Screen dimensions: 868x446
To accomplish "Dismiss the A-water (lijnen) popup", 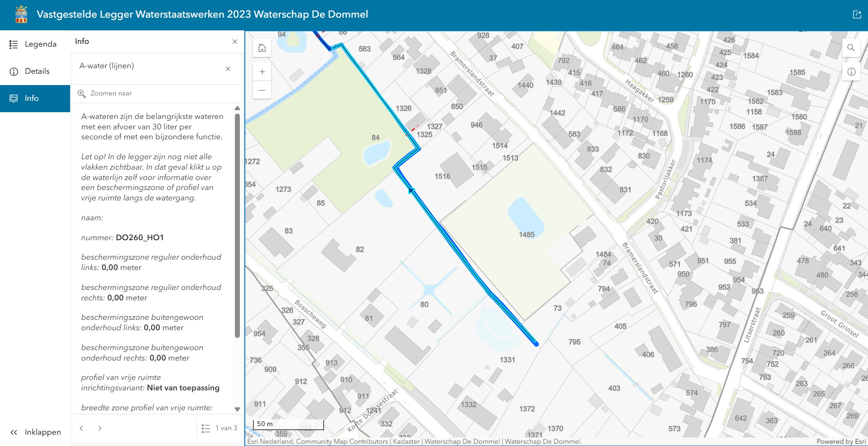I will 228,69.
